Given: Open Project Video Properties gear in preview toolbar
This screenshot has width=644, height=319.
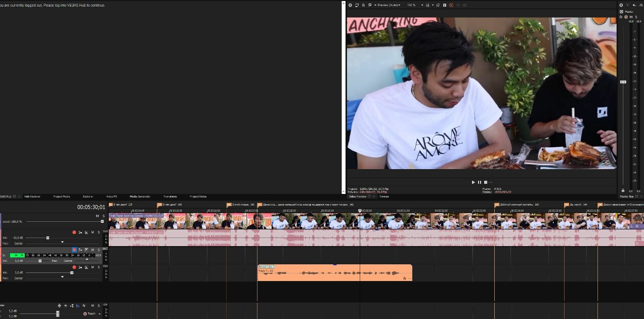Looking at the screenshot, I should (x=350, y=5).
